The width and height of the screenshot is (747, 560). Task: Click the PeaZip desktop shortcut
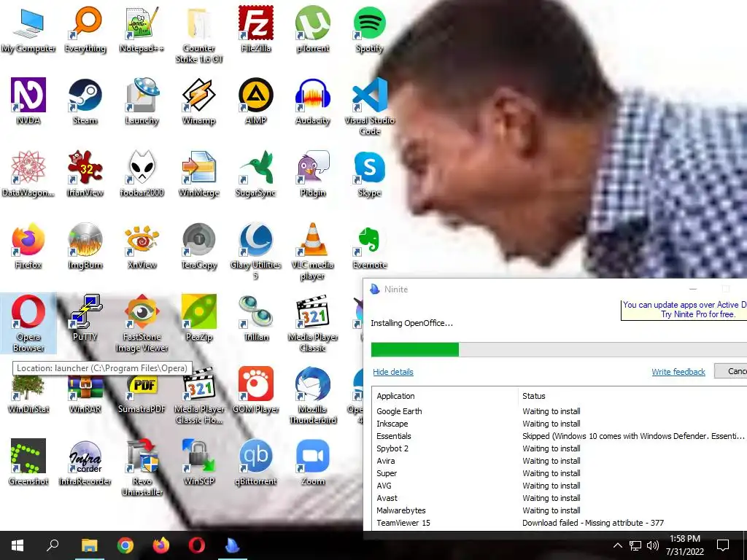[198, 318]
